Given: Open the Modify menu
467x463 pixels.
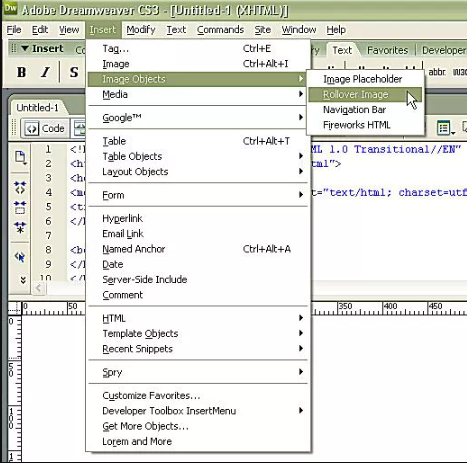Looking at the screenshot, I should 141,30.
